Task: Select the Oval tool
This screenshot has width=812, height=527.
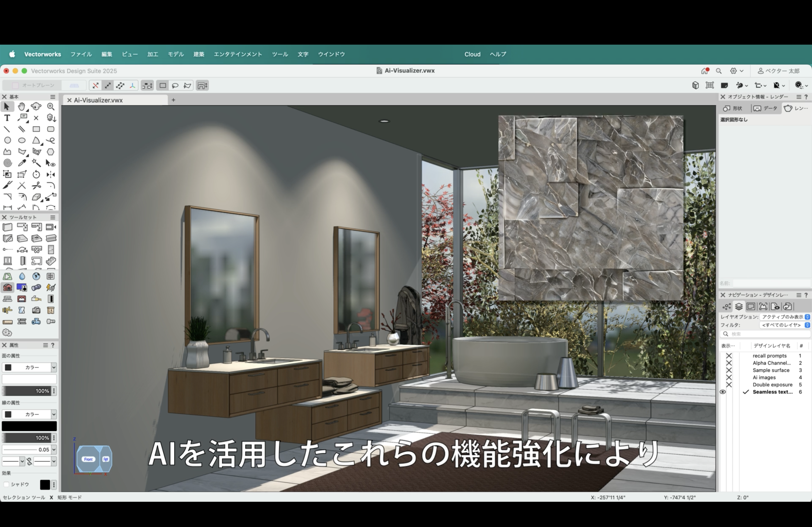Action: click(x=22, y=140)
